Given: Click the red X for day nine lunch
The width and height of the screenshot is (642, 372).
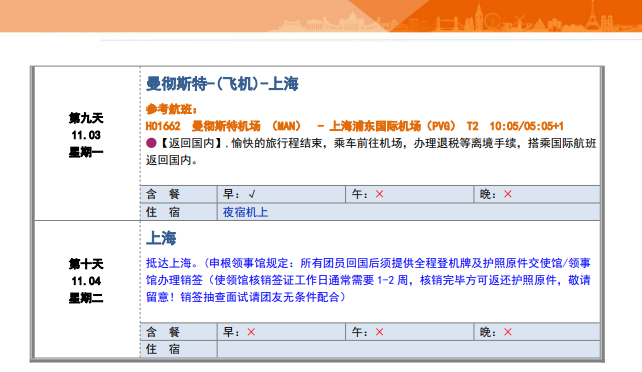Looking at the screenshot, I should pos(380,194).
